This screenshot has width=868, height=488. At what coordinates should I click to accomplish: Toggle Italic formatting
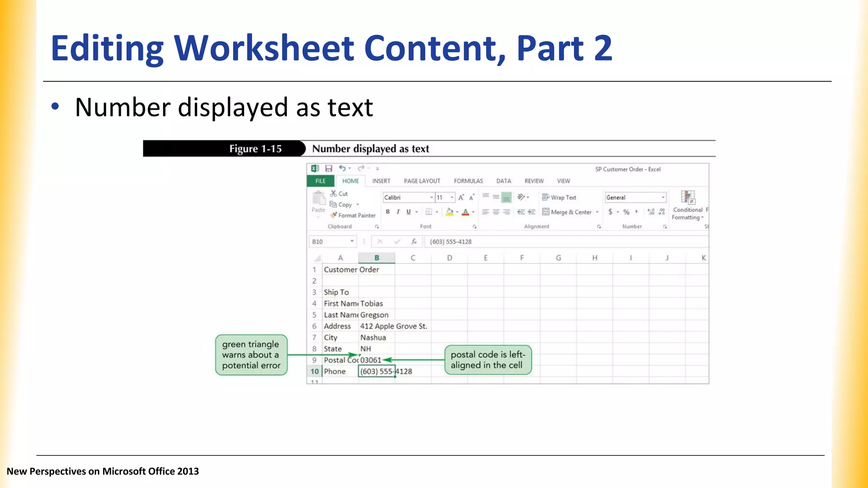[398, 212]
